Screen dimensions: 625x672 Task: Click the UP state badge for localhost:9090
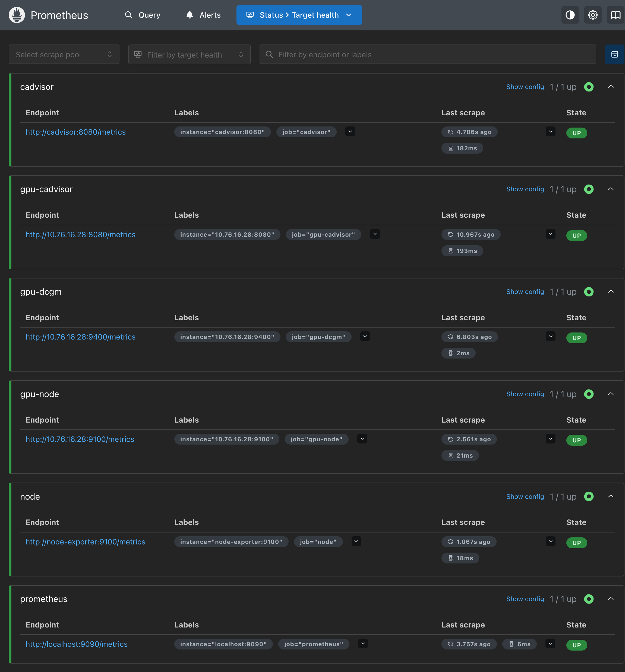577,645
